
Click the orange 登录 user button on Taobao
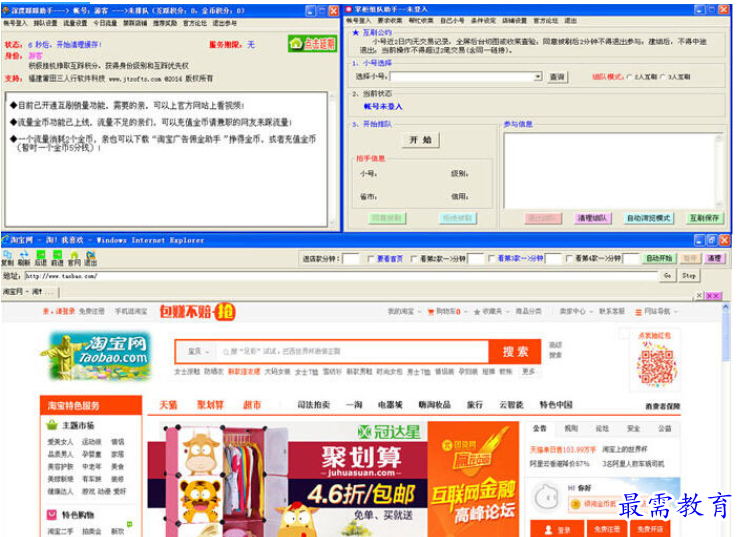coord(557,529)
